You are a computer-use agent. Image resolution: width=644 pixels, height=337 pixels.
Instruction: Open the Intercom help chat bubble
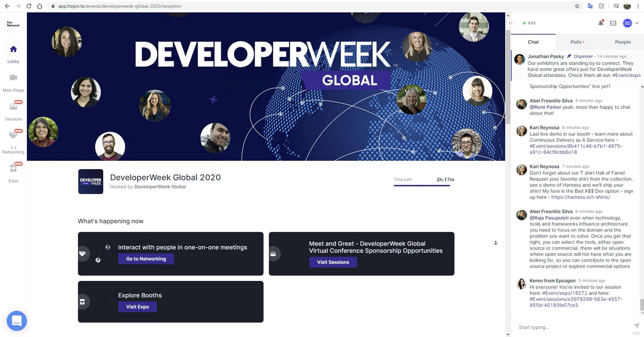pyautogui.click(x=17, y=320)
